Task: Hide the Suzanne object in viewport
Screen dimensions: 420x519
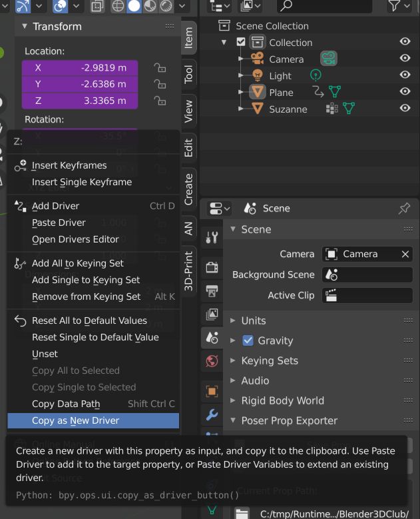Action: tap(405, 108)
